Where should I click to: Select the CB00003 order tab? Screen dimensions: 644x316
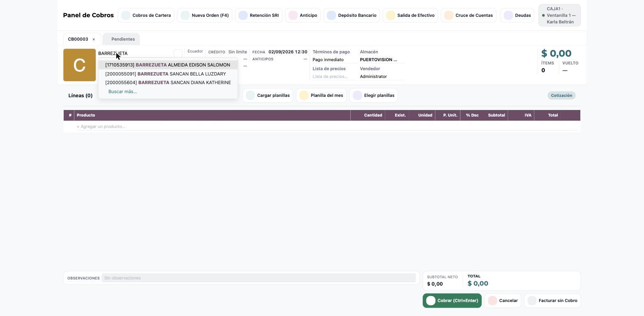78,39
